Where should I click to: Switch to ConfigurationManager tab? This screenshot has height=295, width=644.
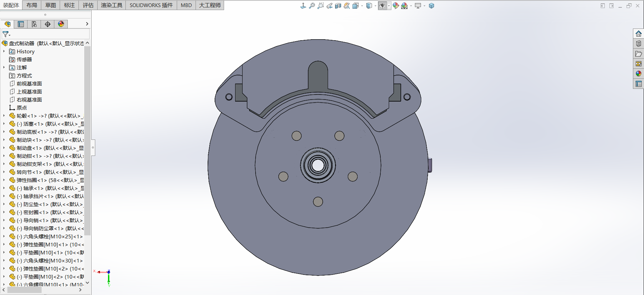(34, 24)
